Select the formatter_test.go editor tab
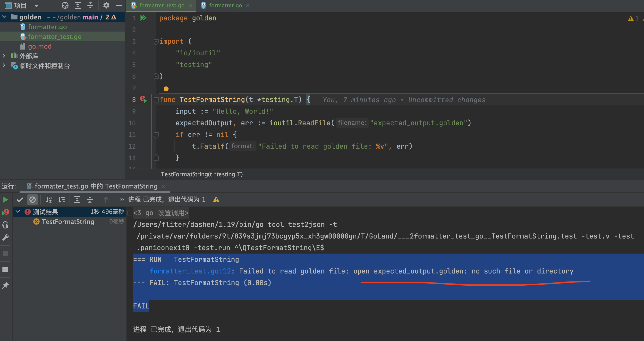Screen dimensions: 644x341 pyautogui.click(x=161, y=5)
